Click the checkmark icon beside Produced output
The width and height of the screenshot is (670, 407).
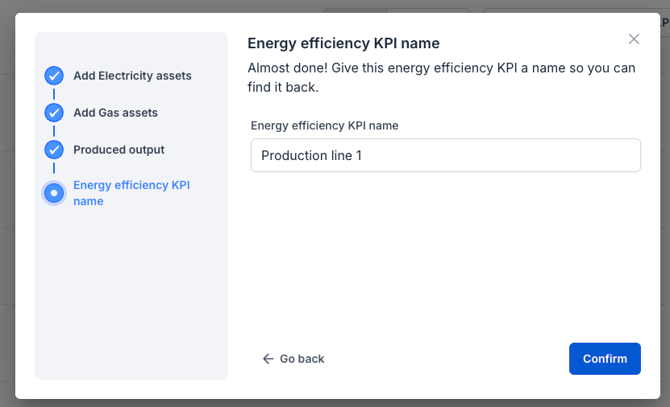(54, 150)
